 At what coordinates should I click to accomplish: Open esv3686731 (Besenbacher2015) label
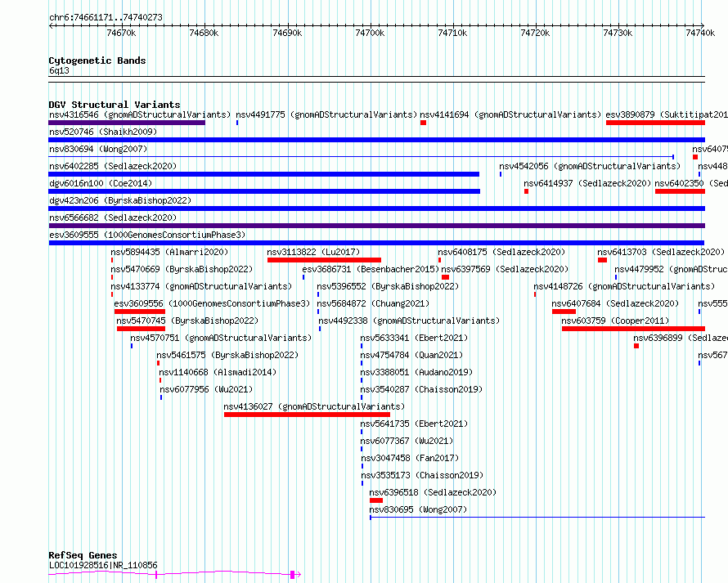371,269
